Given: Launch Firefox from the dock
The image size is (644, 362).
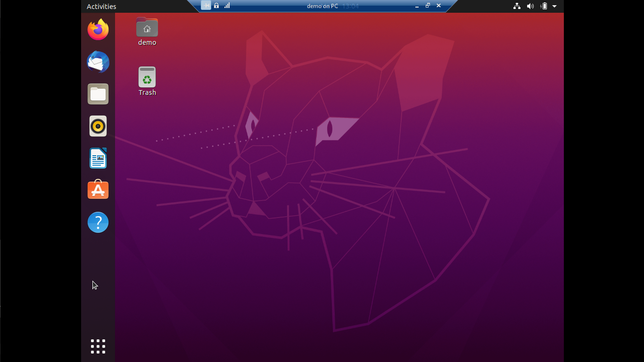Looking at the screenshot, I should 98,29.
